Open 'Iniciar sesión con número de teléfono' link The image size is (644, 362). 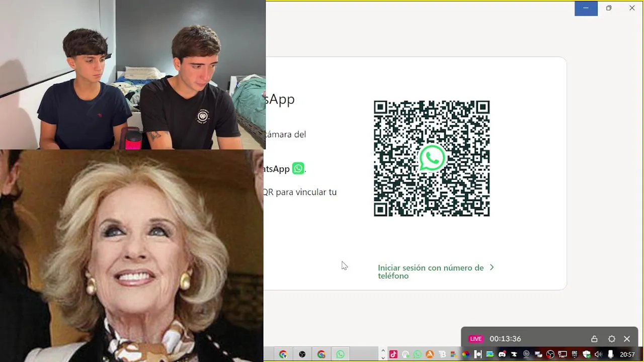[x=431, y=271]
